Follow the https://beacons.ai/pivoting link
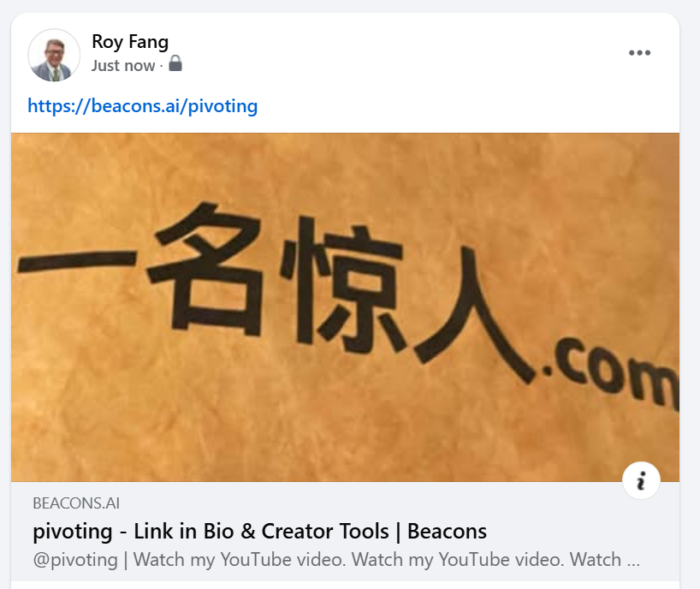 (x=142, y=106)
